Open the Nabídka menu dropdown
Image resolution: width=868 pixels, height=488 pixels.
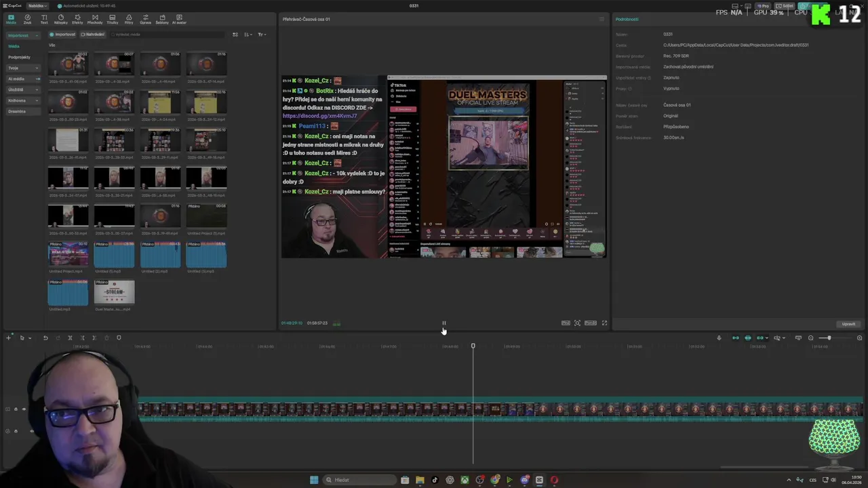(x=37, y=5)
